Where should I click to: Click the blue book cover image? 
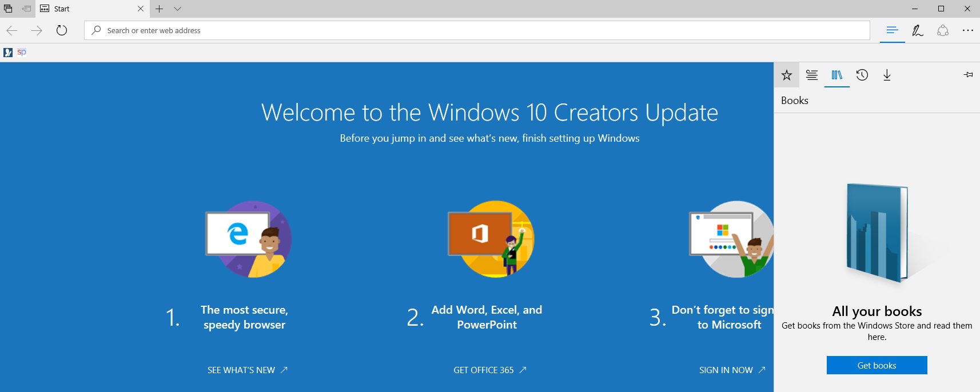878,233
